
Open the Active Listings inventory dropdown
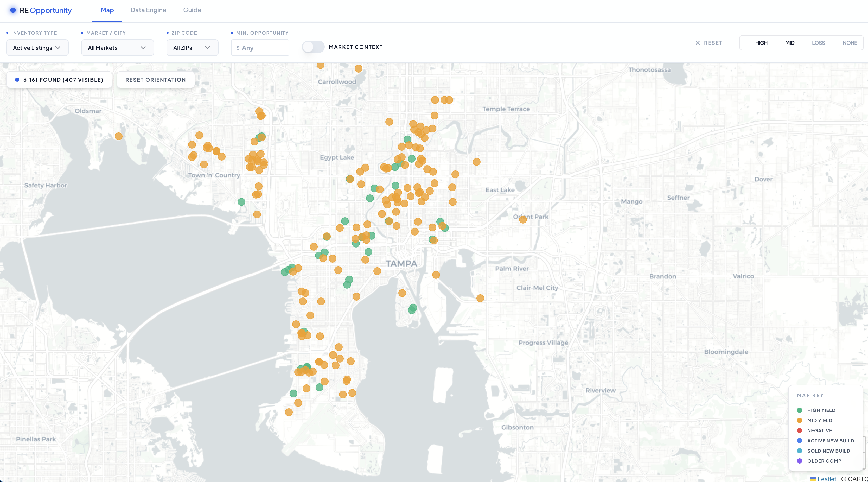(x=37, y=48)
